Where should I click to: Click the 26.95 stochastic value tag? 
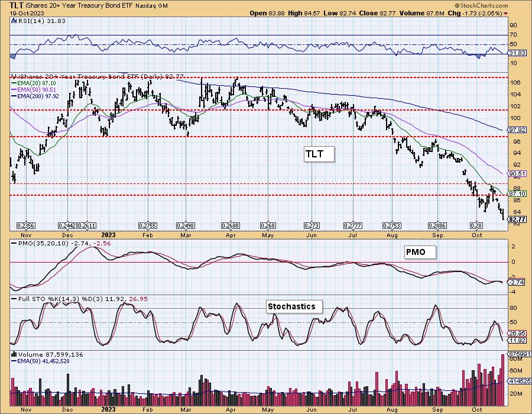click(518, 334)
